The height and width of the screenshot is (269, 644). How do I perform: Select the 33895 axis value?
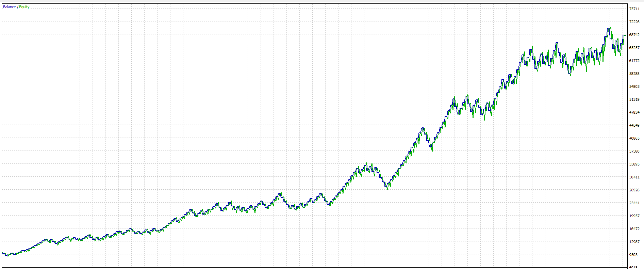(634, 164)
